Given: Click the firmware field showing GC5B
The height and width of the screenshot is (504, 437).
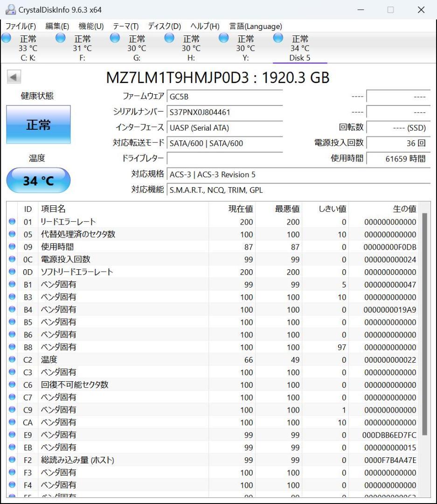Looking at the screenshot, I should [x=224, y=96].
